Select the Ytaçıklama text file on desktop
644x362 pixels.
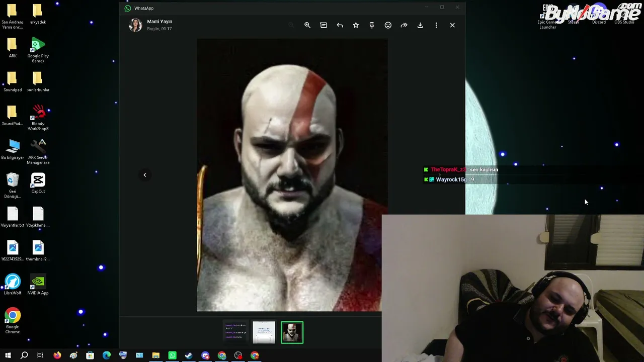point(38,217)
